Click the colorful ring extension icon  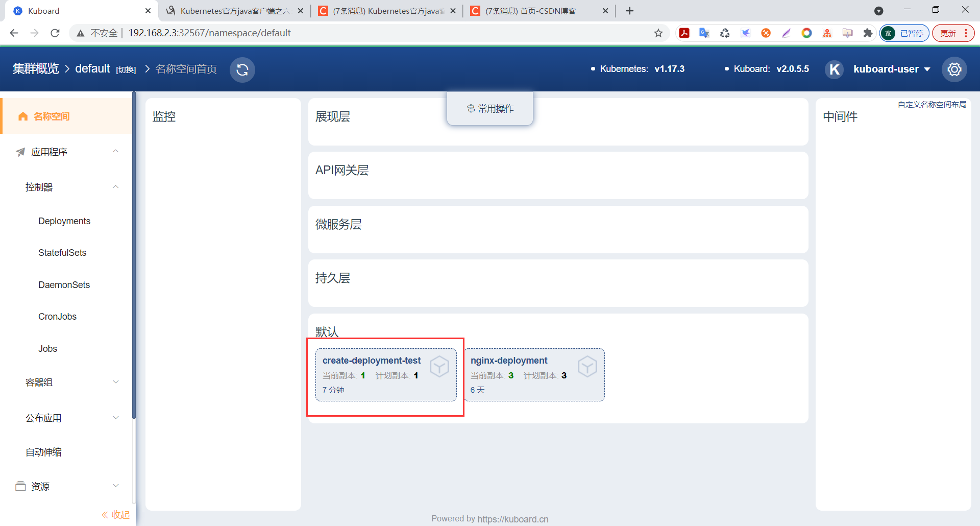pyautogui.click(x=806, y=33)
